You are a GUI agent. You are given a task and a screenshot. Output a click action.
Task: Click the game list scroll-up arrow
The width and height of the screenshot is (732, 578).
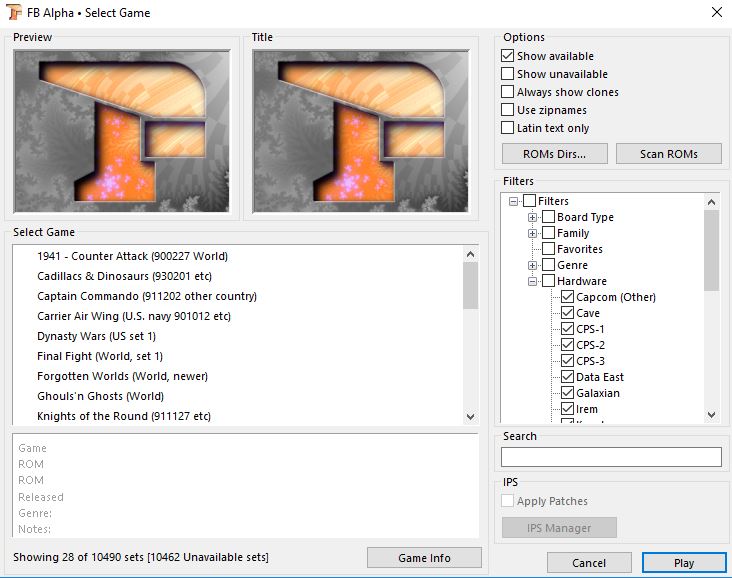tap(470, 254)
